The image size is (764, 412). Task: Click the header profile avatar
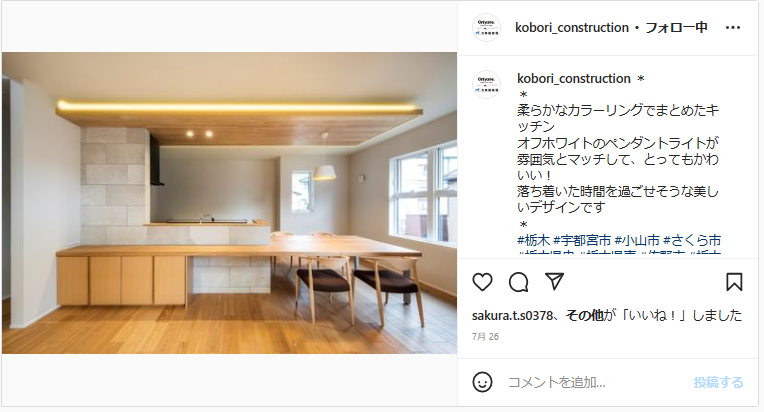tap(486, 28)
